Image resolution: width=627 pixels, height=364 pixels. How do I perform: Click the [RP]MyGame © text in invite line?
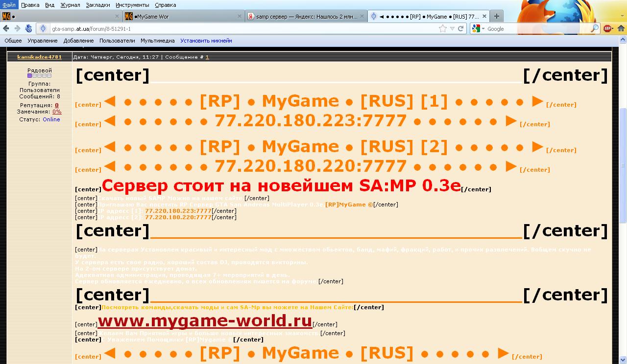click(349, 205)
